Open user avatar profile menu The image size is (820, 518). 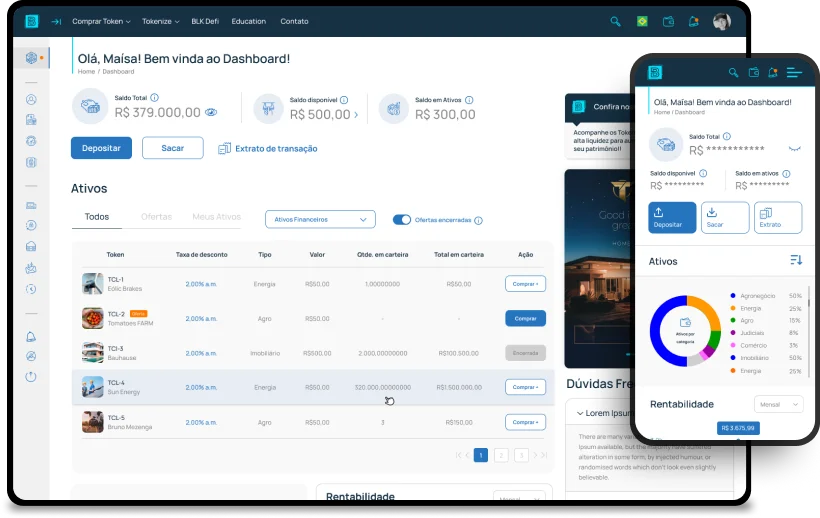click(x=722, y=21)
